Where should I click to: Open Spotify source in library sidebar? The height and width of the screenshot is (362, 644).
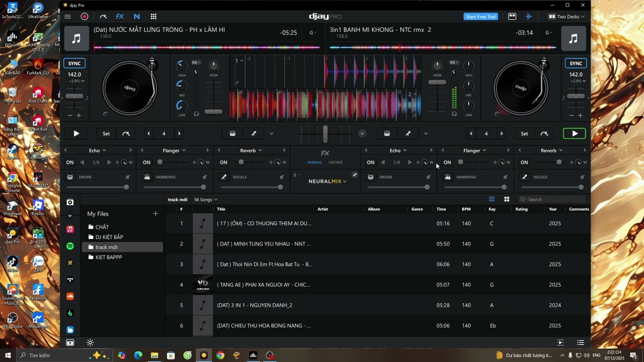70,246
